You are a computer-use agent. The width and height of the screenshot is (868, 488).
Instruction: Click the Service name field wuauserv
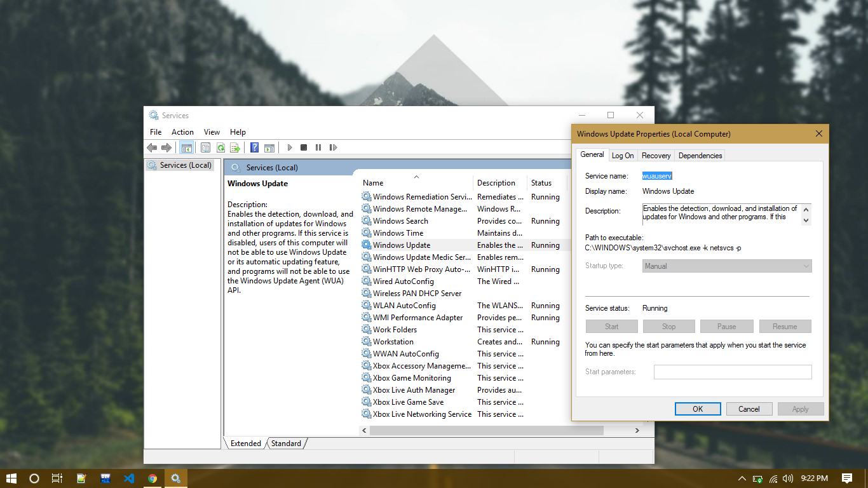(x=657, y=176)
